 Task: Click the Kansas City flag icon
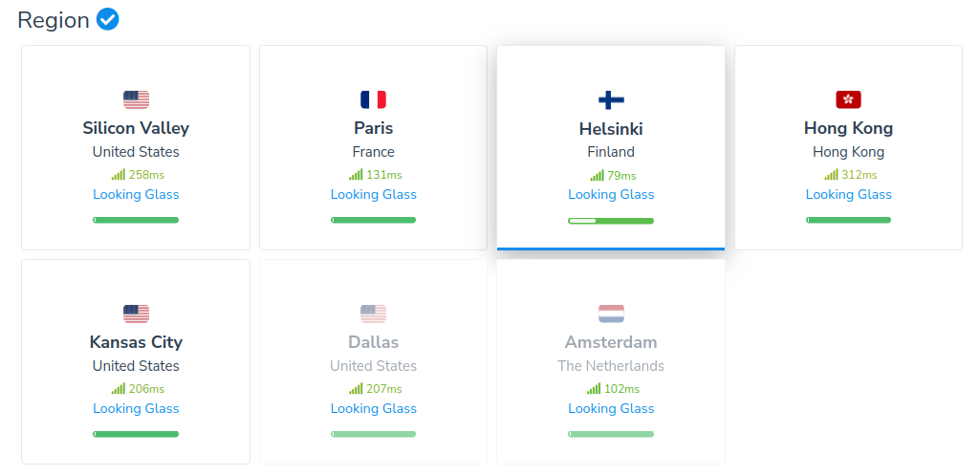click(136, 314)
